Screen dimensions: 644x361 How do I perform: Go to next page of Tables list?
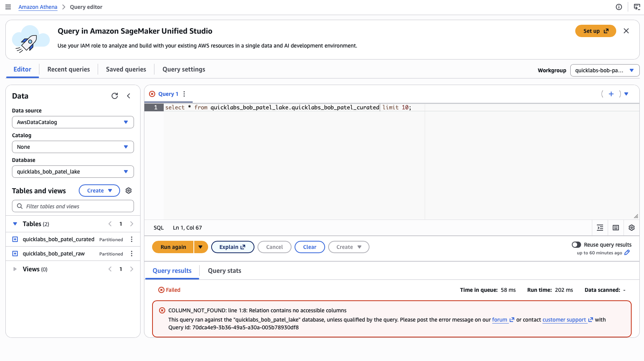[x=132, y=224]
